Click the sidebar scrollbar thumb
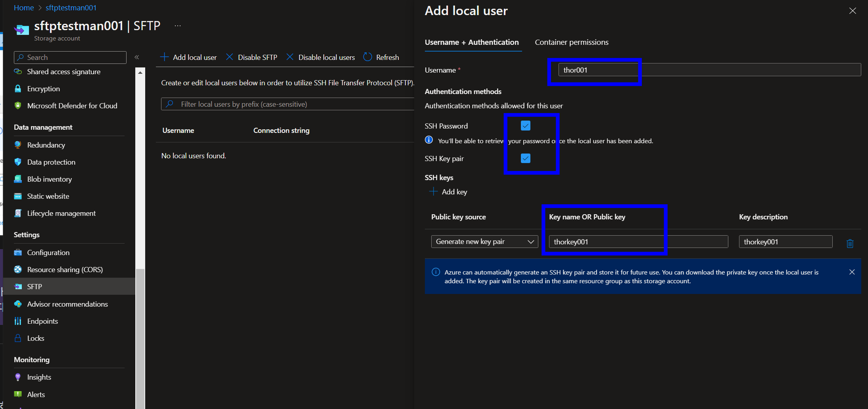Viewport: 868px width, 409px height. pyautogui.click(x=140, y=338)
